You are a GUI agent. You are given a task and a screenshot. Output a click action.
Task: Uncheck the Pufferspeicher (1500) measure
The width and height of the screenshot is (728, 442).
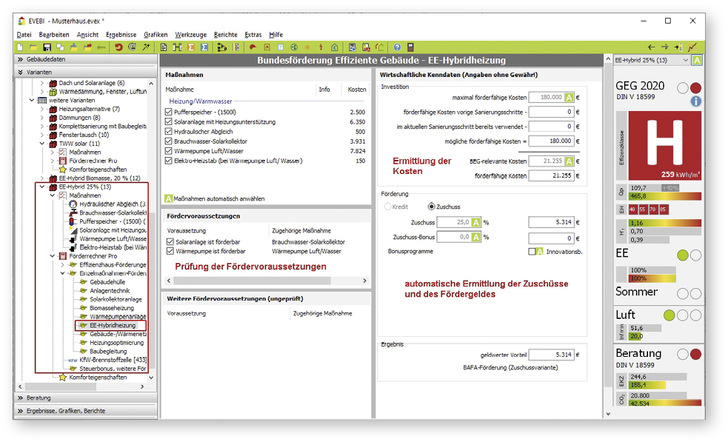tap(169, 114)
